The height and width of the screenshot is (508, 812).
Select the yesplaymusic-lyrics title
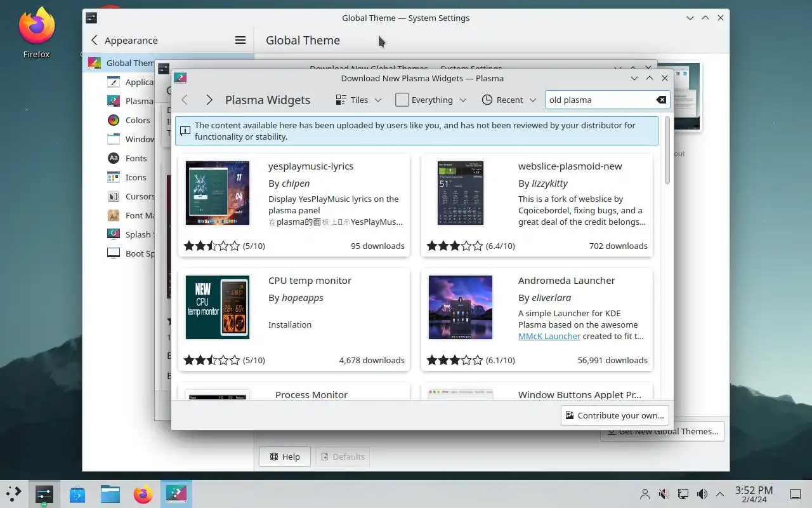click(311, 166)
